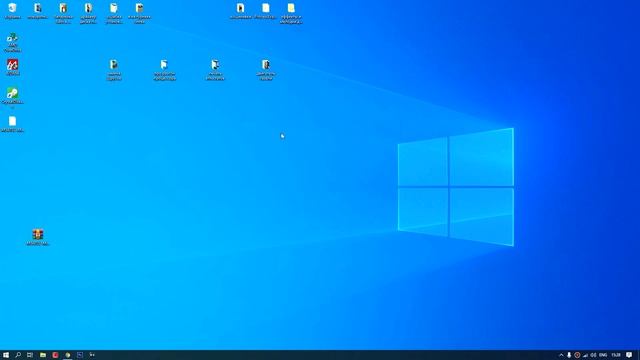Click the red circular tray icon
This screenshot has height=360, width=640.
(577, 355)
